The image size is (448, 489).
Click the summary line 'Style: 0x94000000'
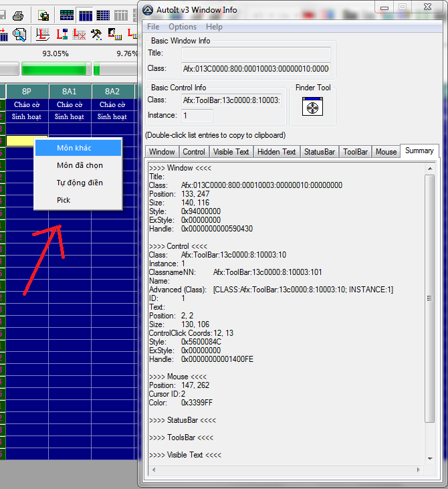pyautogui.click(x=185, y=211)
